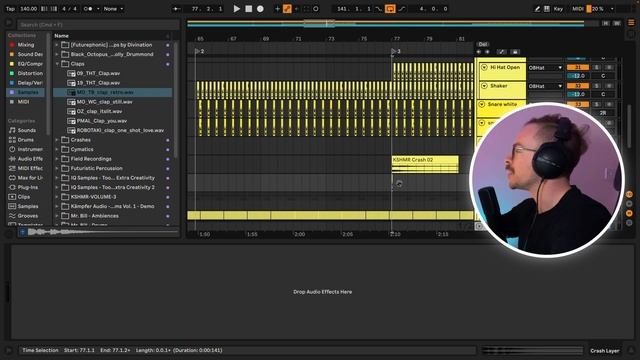Click the Play button
This screenshot has width=640, height=360.
pyautogui.click(x=236, y=9)
